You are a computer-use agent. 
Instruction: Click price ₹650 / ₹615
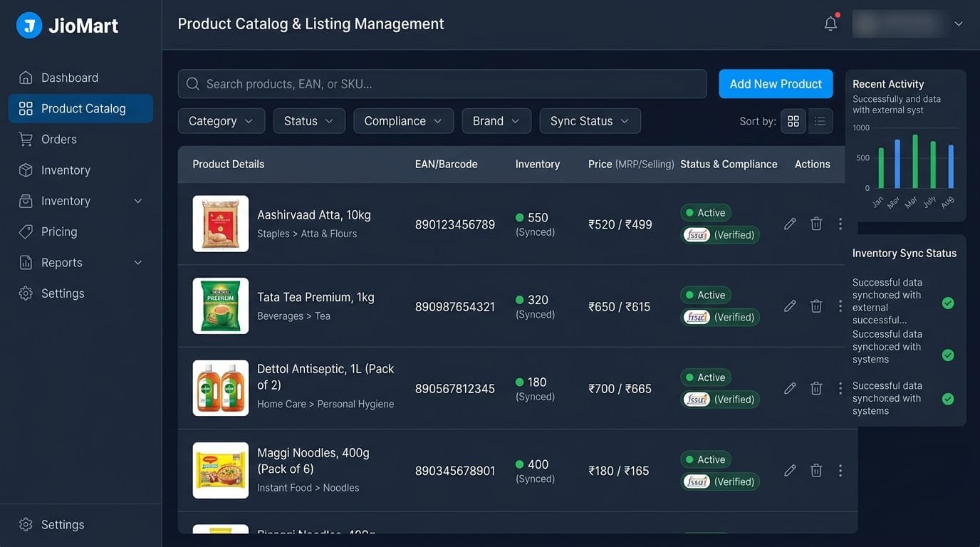[x=620, y=307]
